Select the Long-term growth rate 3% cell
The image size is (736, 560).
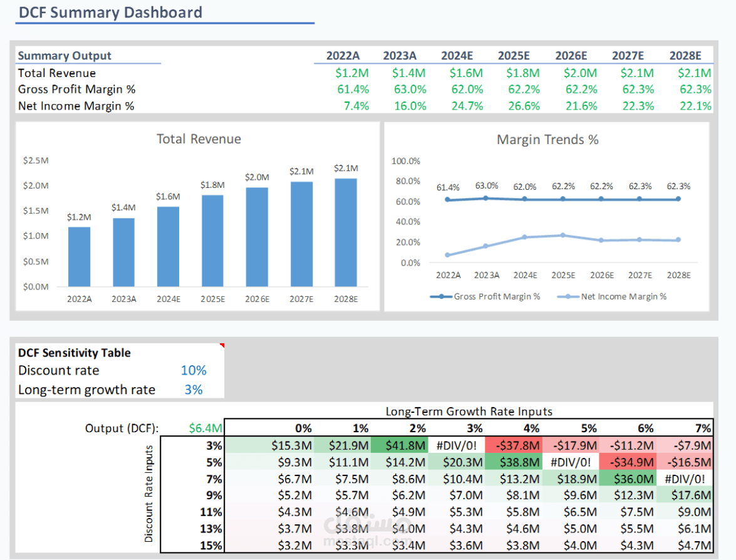[194, 390]
